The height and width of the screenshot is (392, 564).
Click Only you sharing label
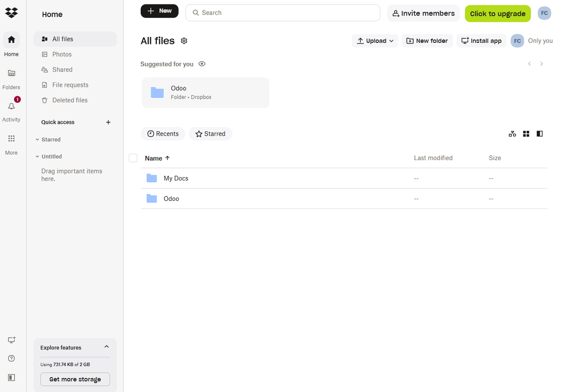coord(540,41)
